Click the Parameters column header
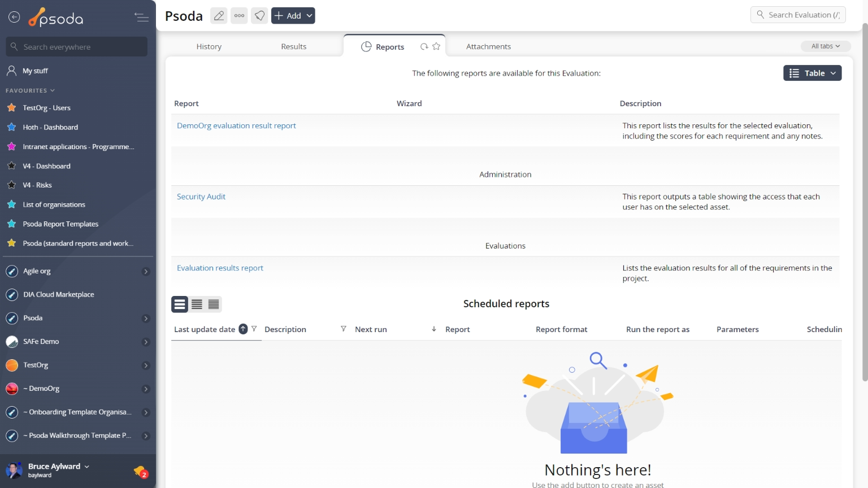Screen dimensions: 868x488 coord(737,329)
